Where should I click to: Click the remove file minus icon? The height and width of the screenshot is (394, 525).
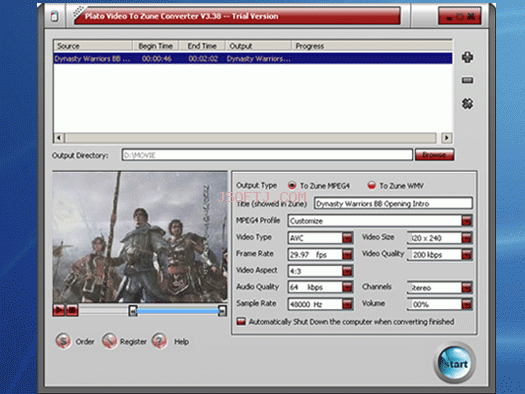pyautogui.click(x=467, y=80)
